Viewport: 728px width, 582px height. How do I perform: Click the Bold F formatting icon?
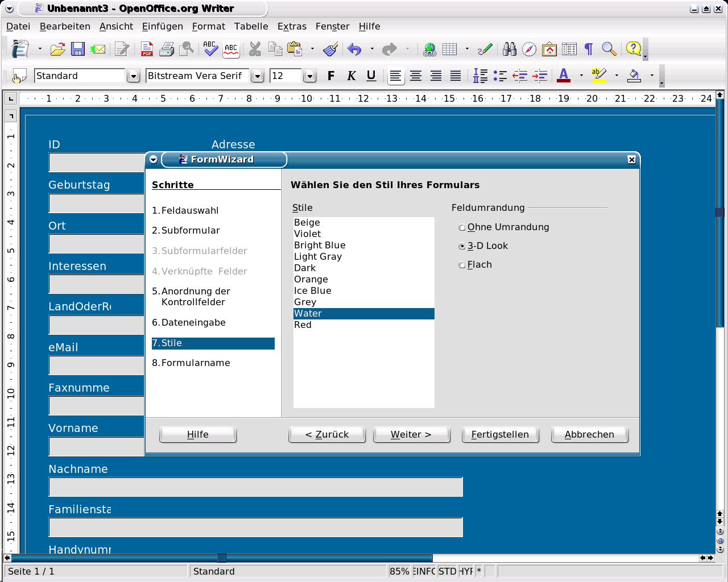(x=331, y=76)
